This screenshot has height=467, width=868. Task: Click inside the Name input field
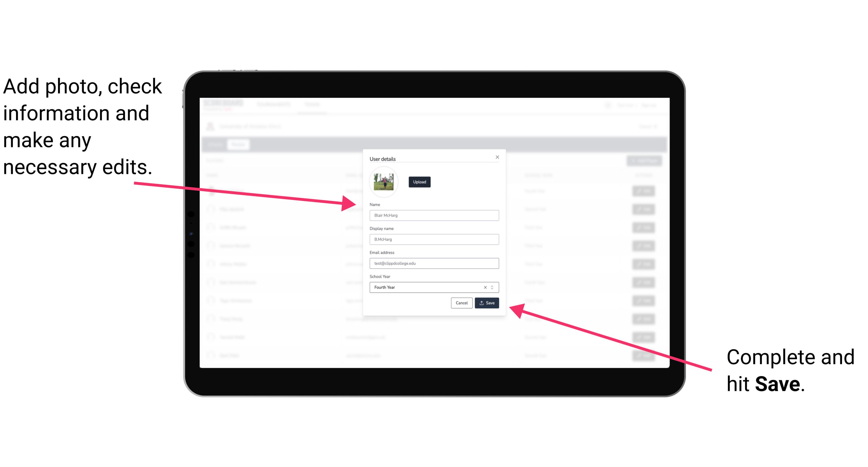click(x=434, y=215)
